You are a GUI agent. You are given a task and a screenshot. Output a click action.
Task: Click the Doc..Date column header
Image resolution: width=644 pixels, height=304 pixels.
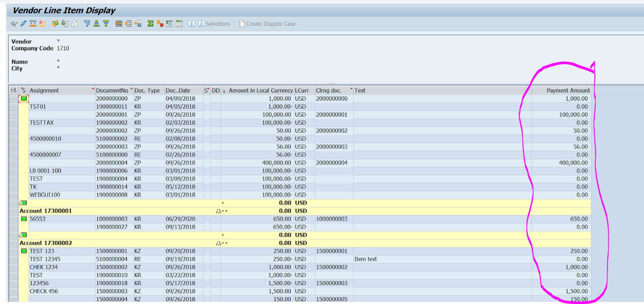coord(184,90)
